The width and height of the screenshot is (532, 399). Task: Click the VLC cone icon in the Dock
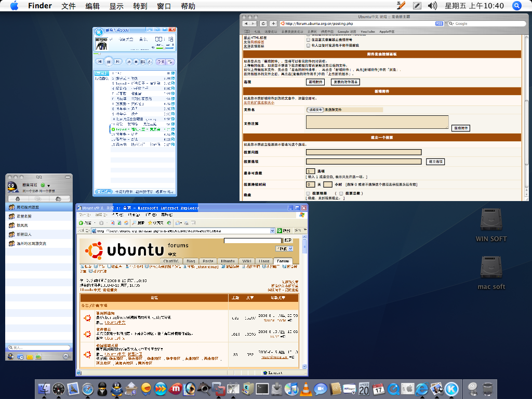tap(305, 389)
